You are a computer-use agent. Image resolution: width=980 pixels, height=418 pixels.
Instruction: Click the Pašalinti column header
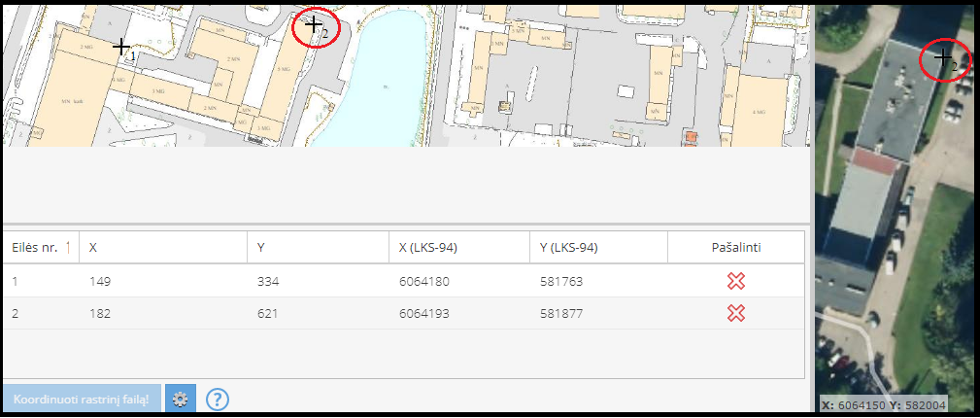pos(735,248)
